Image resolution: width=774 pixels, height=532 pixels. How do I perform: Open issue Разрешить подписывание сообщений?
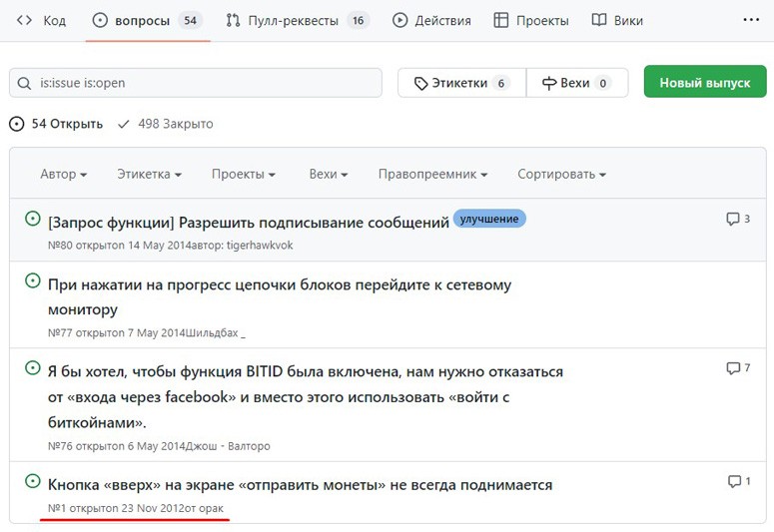(x=249, y=223)
